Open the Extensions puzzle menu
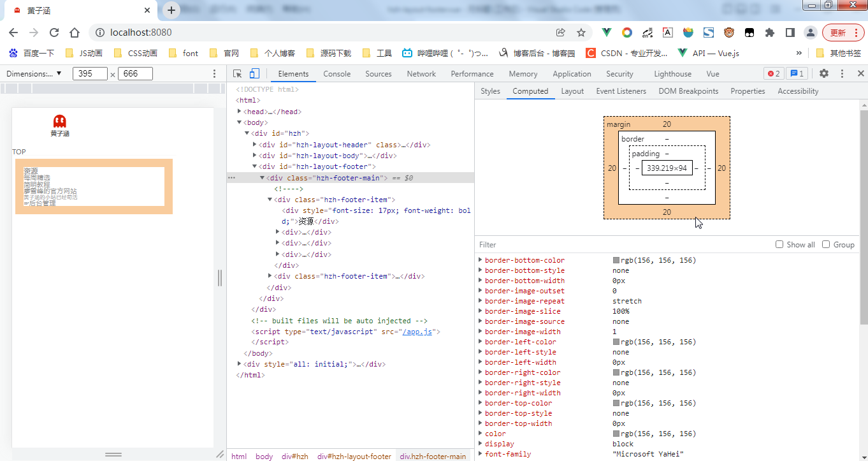 (770, 33)
